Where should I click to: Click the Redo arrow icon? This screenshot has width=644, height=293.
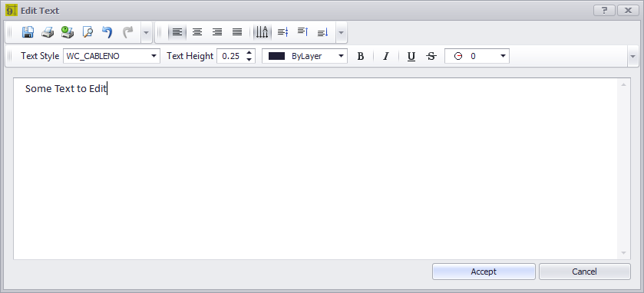(x=128, y=32)
